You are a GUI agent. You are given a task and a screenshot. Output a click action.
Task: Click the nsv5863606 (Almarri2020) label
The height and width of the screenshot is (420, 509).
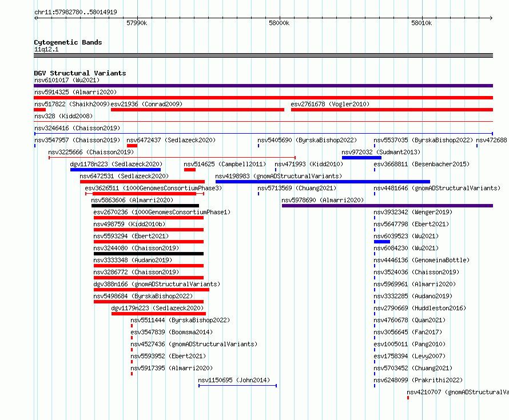[132, 200]
